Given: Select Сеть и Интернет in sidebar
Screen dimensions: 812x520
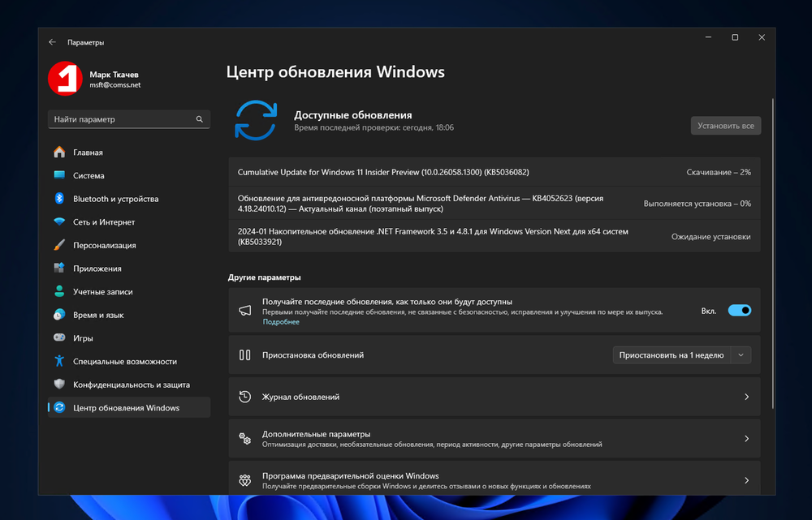Looking at the screenshot, I should (129, 222).
